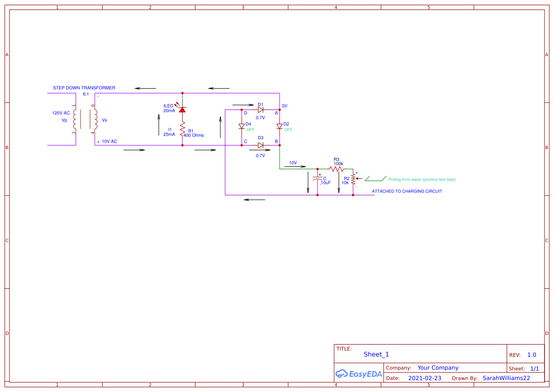The height and width of the screenshot is (392, 554).
Task: Select the STEP DOWN TRANSFORMER label
Action: [84, 87]
